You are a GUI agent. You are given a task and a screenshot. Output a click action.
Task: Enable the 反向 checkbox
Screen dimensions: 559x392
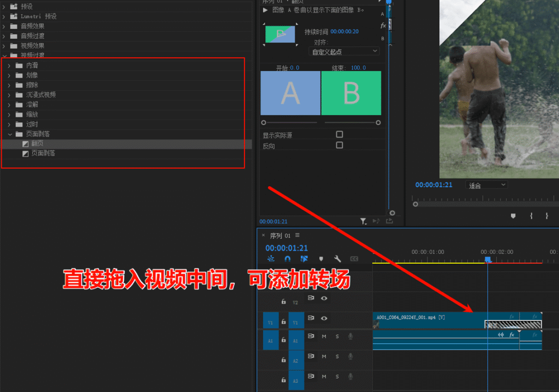pyautogui.click(x=339, y=146)
